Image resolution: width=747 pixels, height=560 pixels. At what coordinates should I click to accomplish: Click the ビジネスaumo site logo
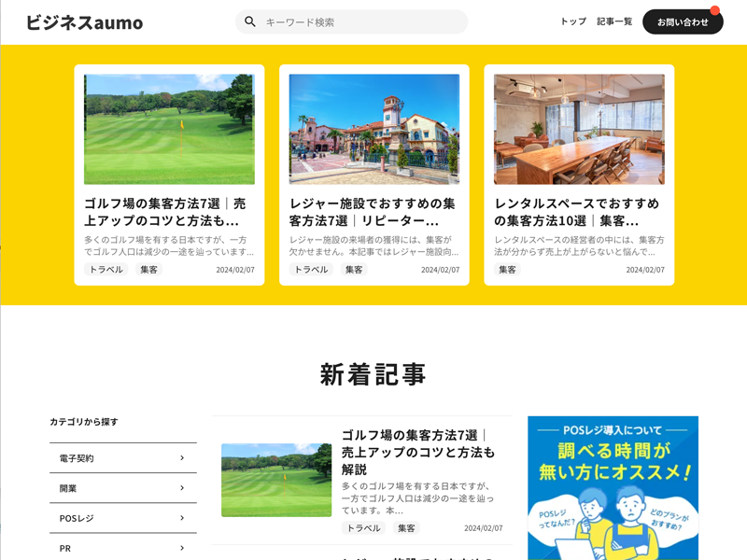click(x=84, y=21)
